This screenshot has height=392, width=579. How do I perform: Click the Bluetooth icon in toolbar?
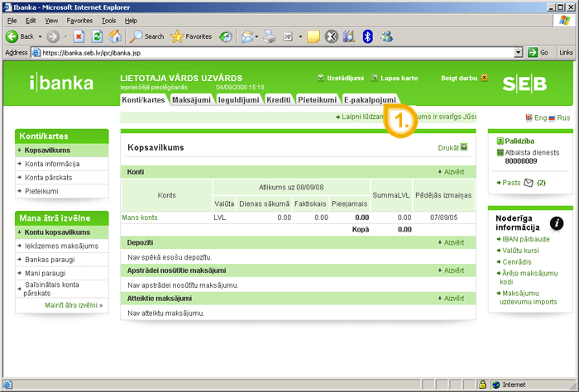click(367, 36)
